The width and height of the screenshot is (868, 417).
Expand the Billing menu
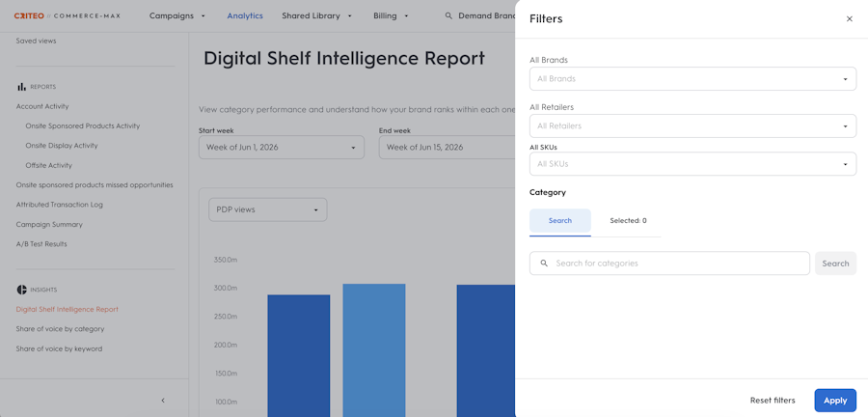[391, 16]
